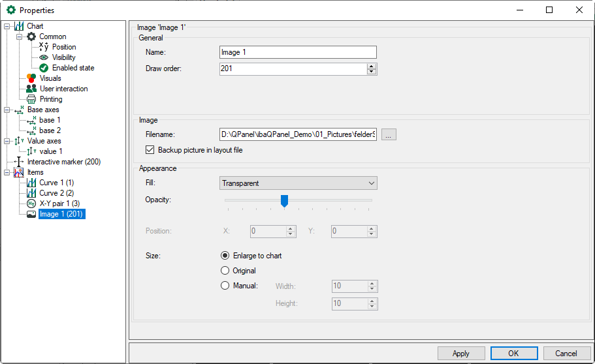Click the Visibility eye icon

coord(44,57)
